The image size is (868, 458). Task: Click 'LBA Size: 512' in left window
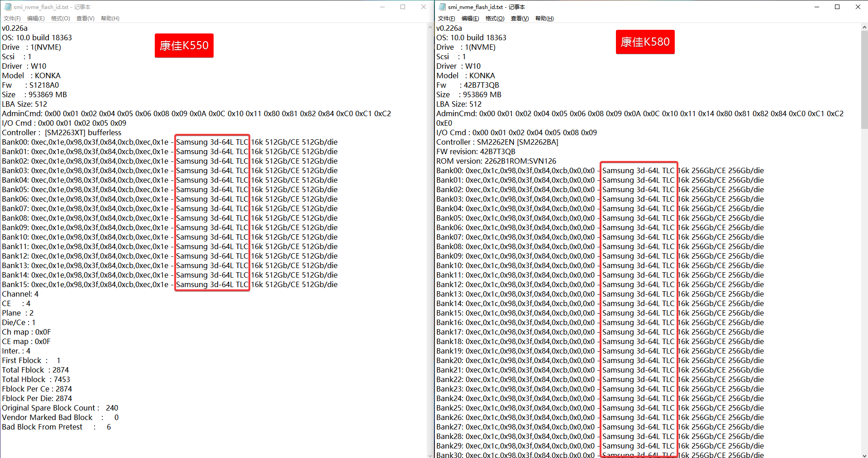coord(24,104)
